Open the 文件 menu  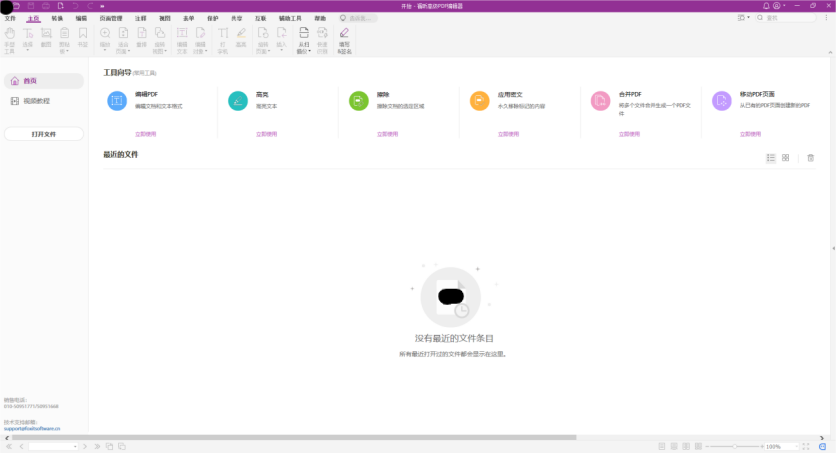(x=10, y=18)
